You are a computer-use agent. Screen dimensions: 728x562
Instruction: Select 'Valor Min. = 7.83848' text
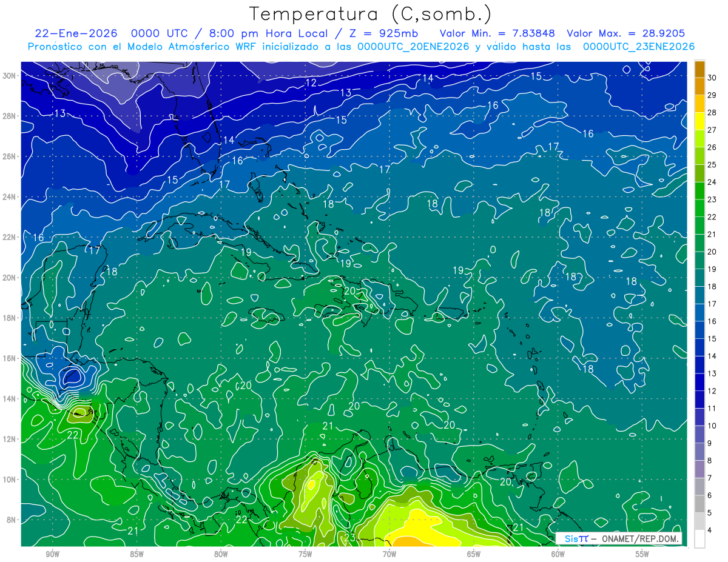[x=497, y=34]
